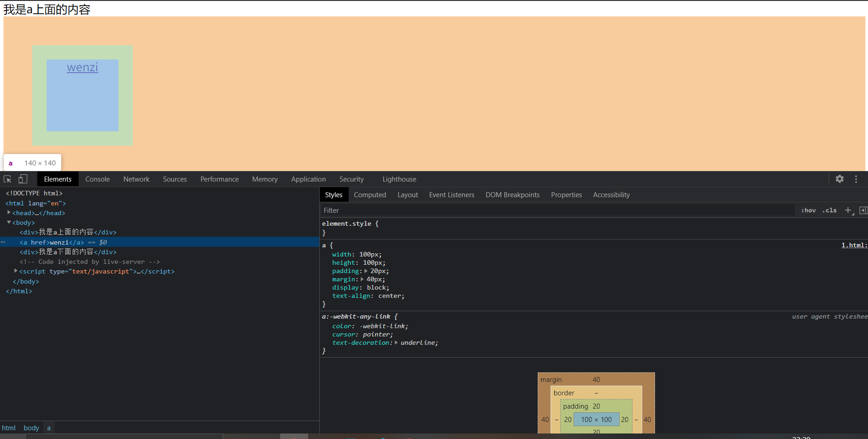The width and height of the screenshot is (868, 439).
Task: Open the Security tab
Action: tap(351, 179)
